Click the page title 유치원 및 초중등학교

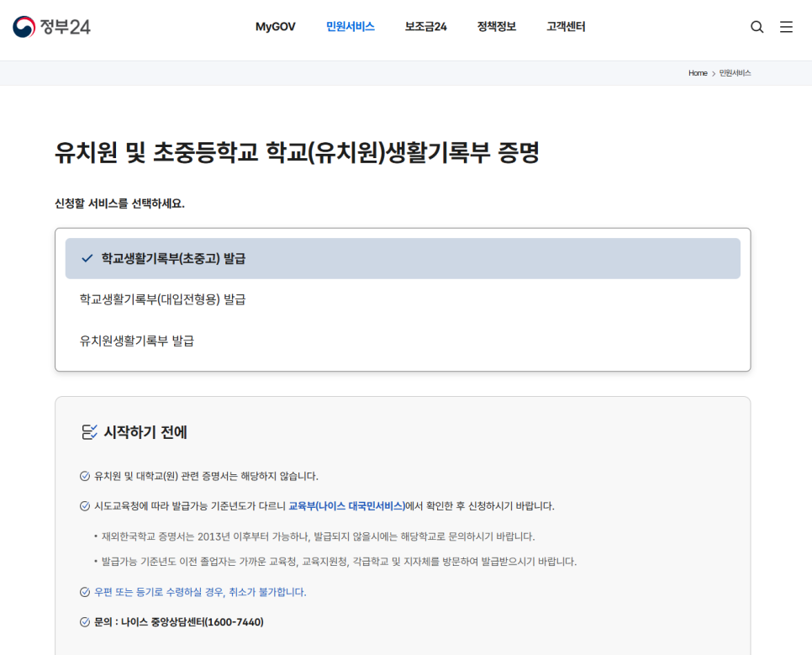pos(297,152)
